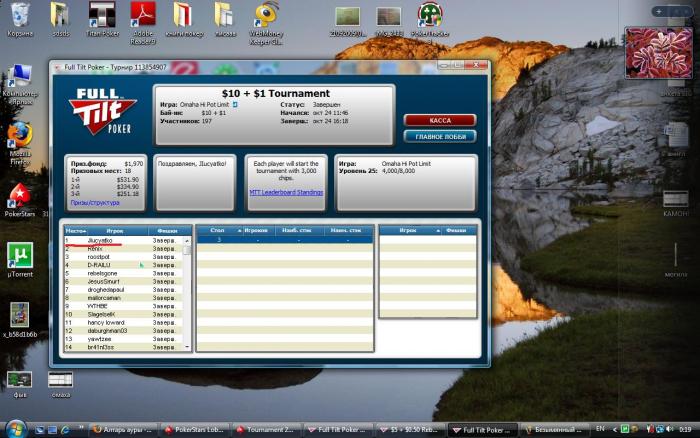Open the Recycle Bin desktop icon
The image size is (700, 438).
(x=20, y=20)
